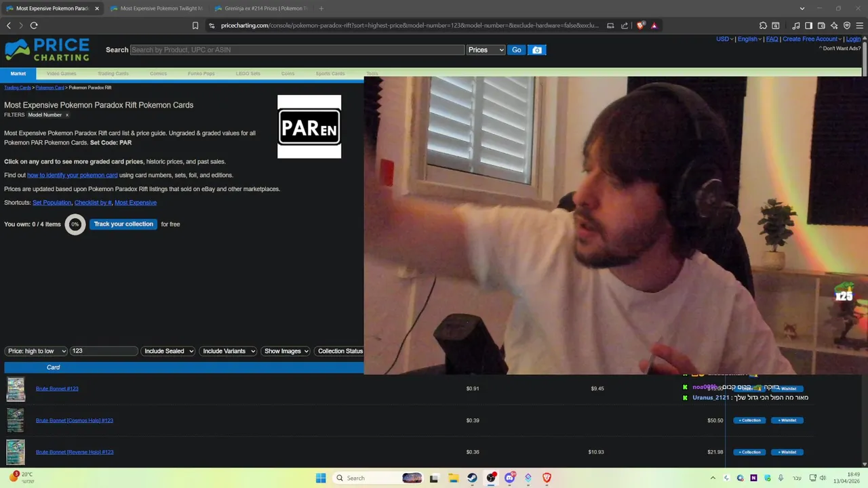
Task: Toggle the browser sidebar panel icon
Action: (808, 26)
